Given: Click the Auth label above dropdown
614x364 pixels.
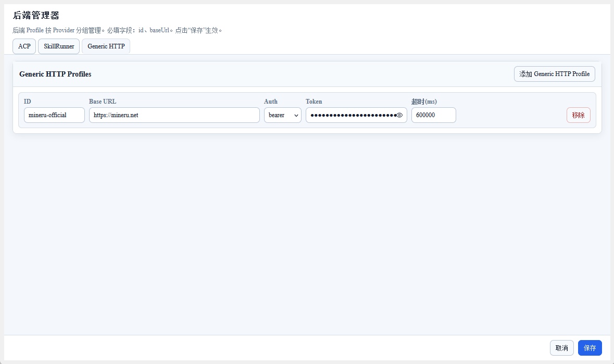Looking at the screenshot, I should (x=271, y=102).
